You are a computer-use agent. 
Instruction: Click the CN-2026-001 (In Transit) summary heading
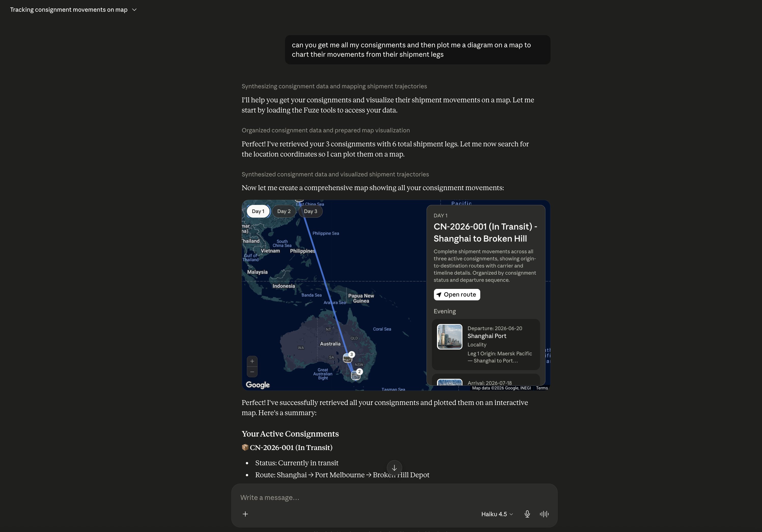point(291,447)
